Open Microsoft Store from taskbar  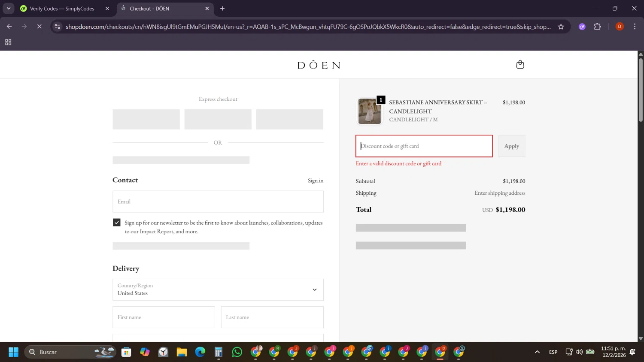[x=126, y=352]
